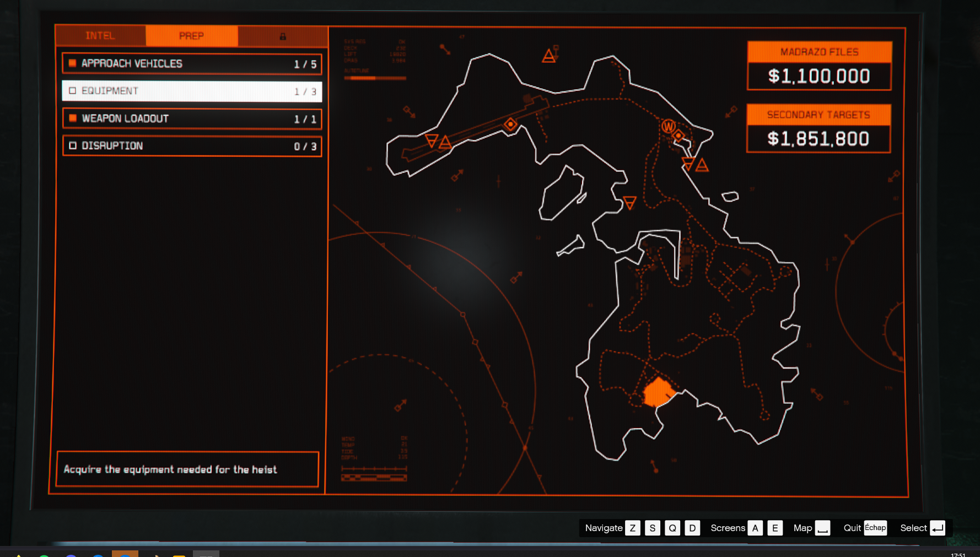Select the upward triangle marker at the airstrip
This screenshot has height=557, width=980.
tap(445, 143)
